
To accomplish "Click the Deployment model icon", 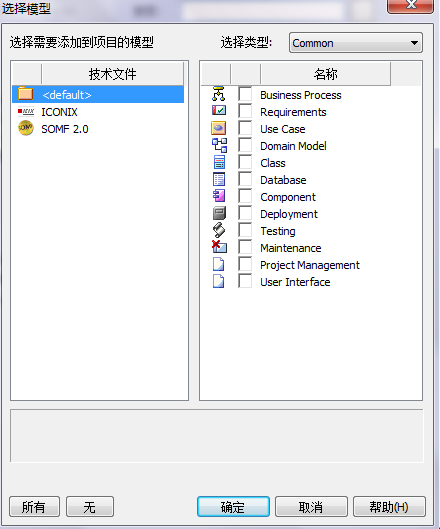I will [x=219, y=213].
